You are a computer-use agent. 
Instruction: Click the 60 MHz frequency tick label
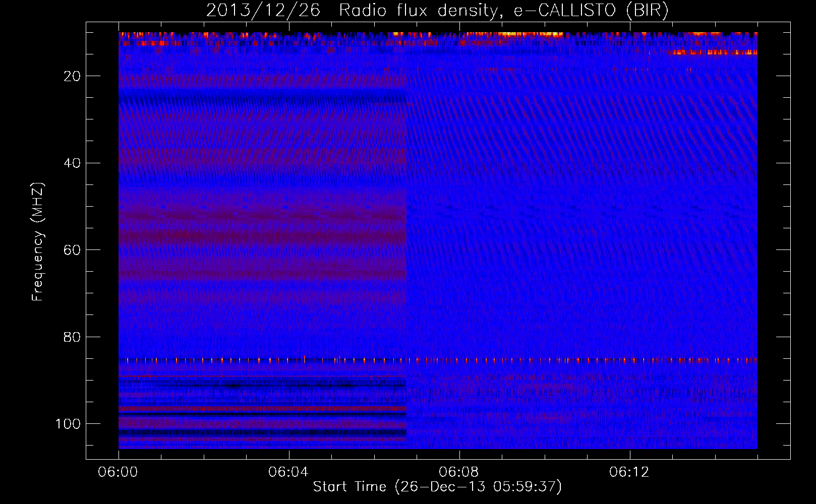click(73, 250)
